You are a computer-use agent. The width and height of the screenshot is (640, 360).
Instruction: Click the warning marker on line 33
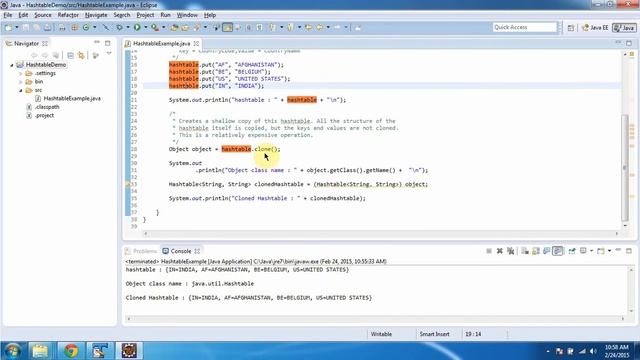point(128,184)
